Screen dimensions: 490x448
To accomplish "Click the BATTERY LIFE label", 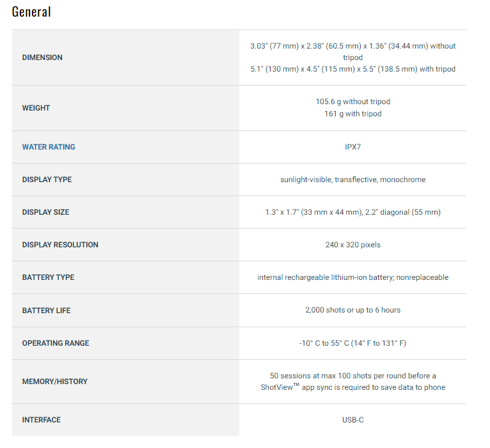I will click(x=46, y=311).
